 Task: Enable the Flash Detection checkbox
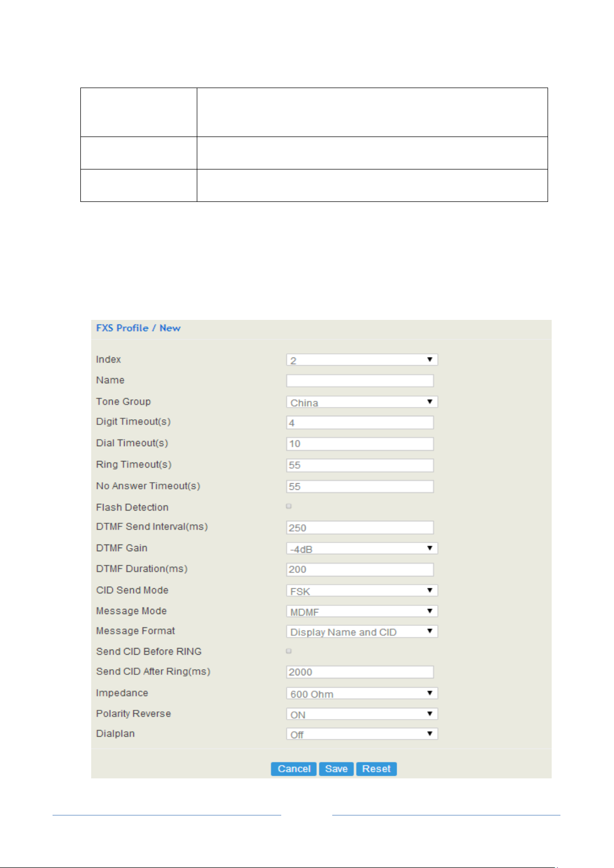point(289,506)
